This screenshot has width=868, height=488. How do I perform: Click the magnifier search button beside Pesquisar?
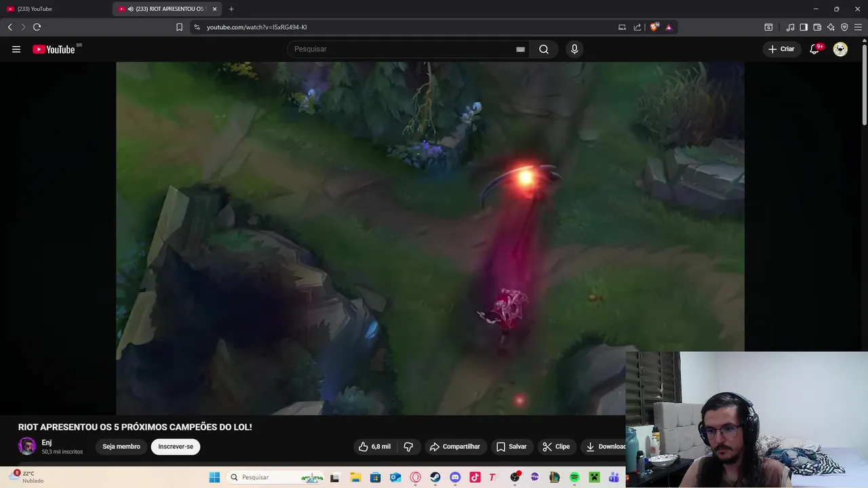pyautogui.click(x=544, y=49)
